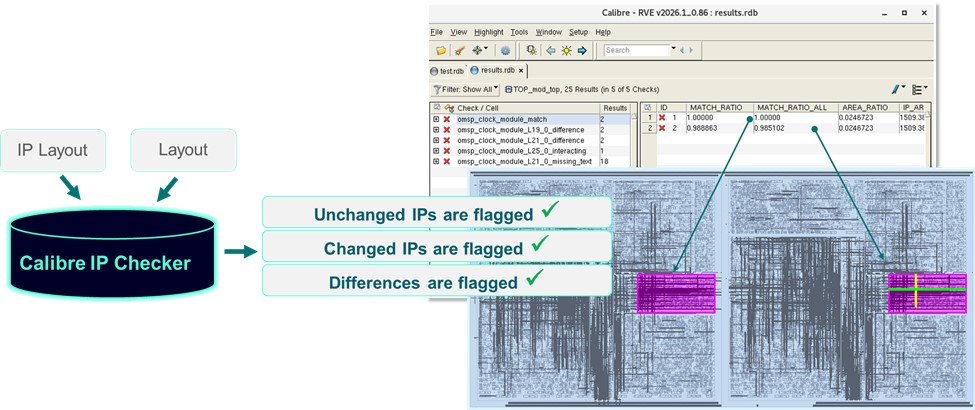The width and height of the screenshot is (975, 410).
Task: Open the Filter: Show All dropdown
Action: 466,90
